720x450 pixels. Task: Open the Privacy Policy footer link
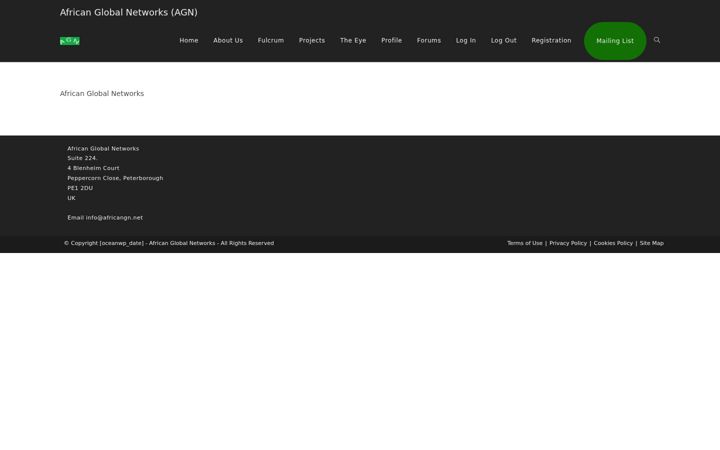pos(568,243)
